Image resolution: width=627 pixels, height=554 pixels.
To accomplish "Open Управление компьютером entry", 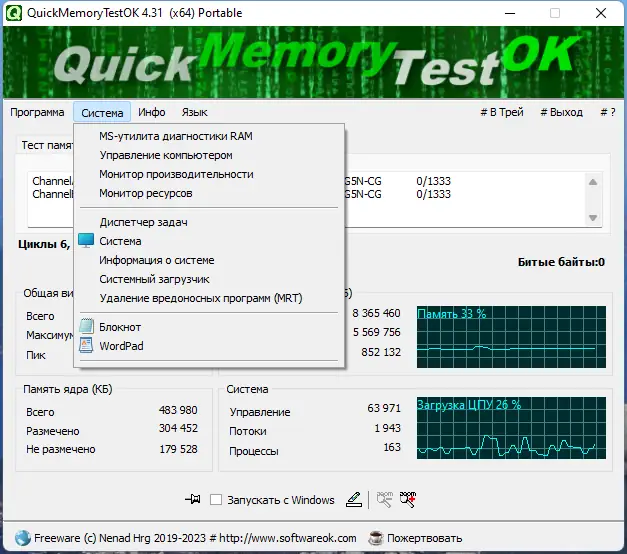I will (x=209, y=155).
